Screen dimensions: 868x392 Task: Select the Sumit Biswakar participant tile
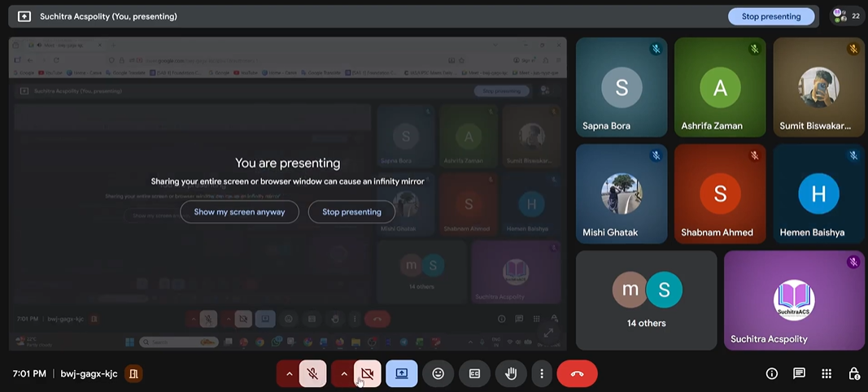[x=818, y=88]
